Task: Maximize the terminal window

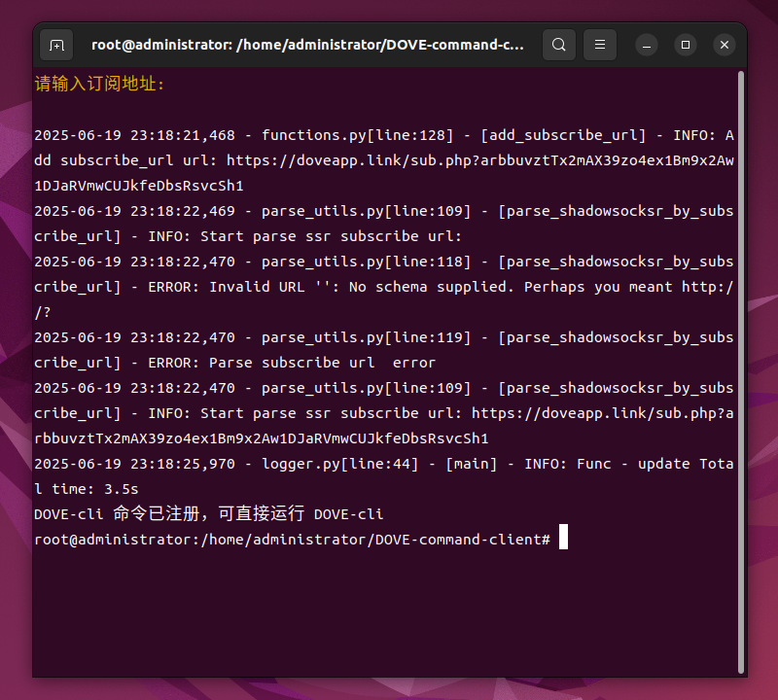Action: pos(686,45)
